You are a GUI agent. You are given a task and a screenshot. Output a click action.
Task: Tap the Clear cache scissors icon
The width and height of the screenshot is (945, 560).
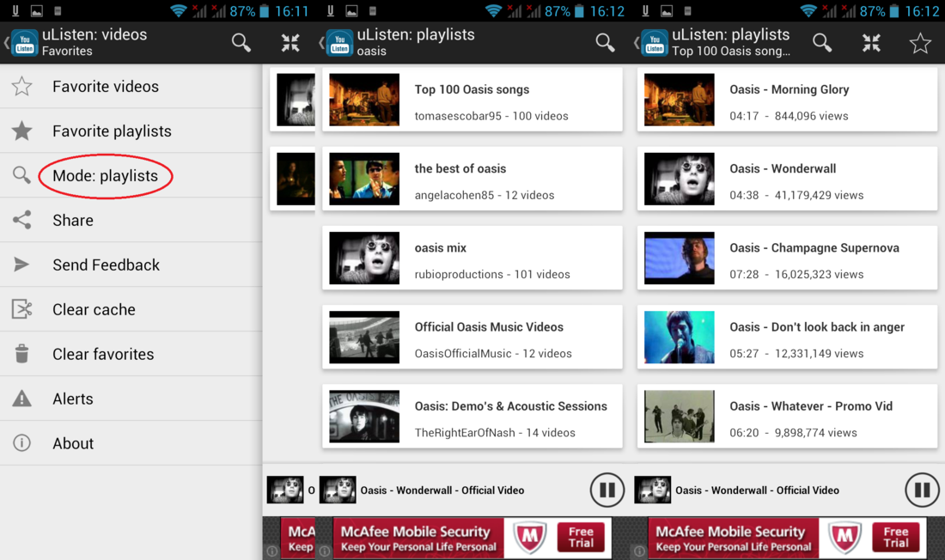pyautogui.click(x=21, y=309)
